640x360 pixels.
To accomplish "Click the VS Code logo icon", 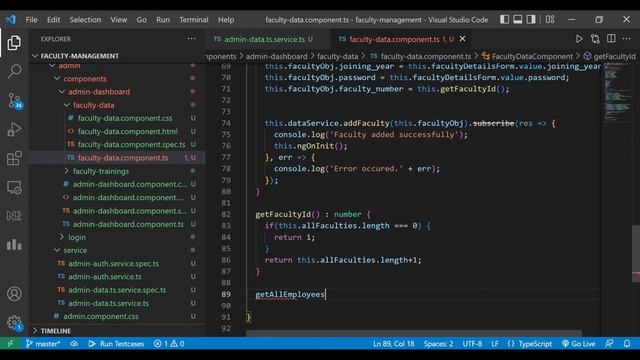I will click(x=11, y=20).
